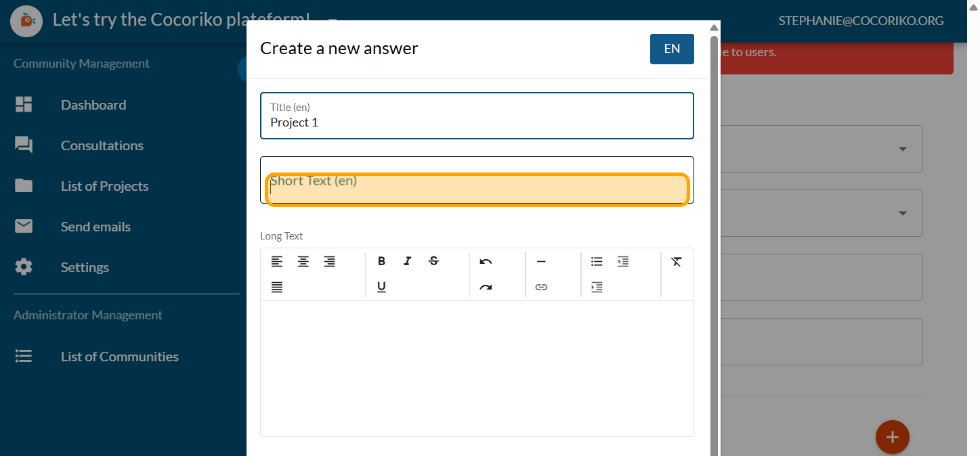Insert a horizontal rule line
The height and width of the screenshot is (456, 980).
tap(541, 262)
